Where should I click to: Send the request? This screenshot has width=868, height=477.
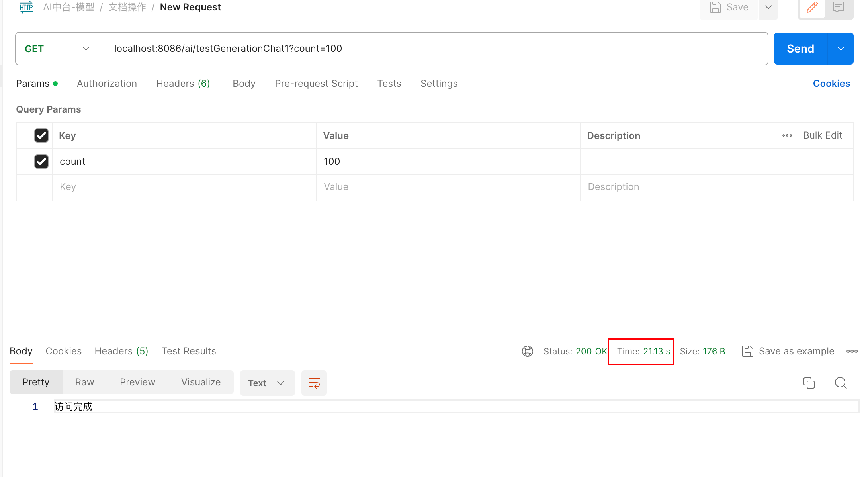(800, 49)
